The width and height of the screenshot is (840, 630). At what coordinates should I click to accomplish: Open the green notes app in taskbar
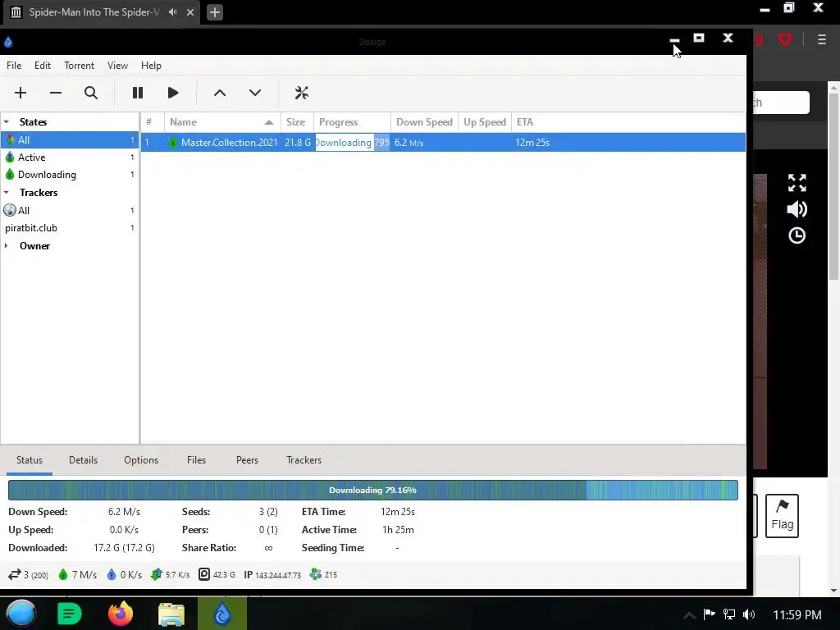69,614
